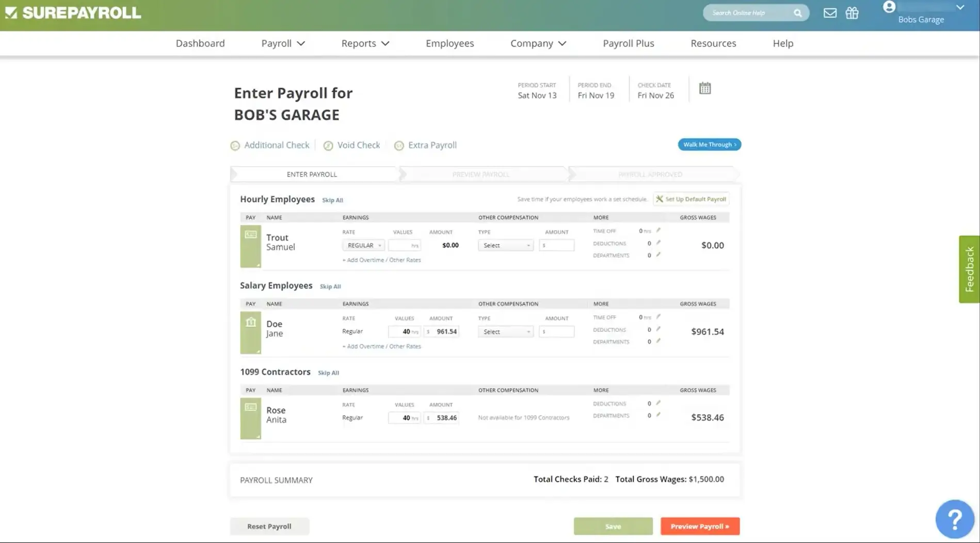Click the Extra Payroll icon
This screenshot has height=543, width=980.
click(399, 146)
